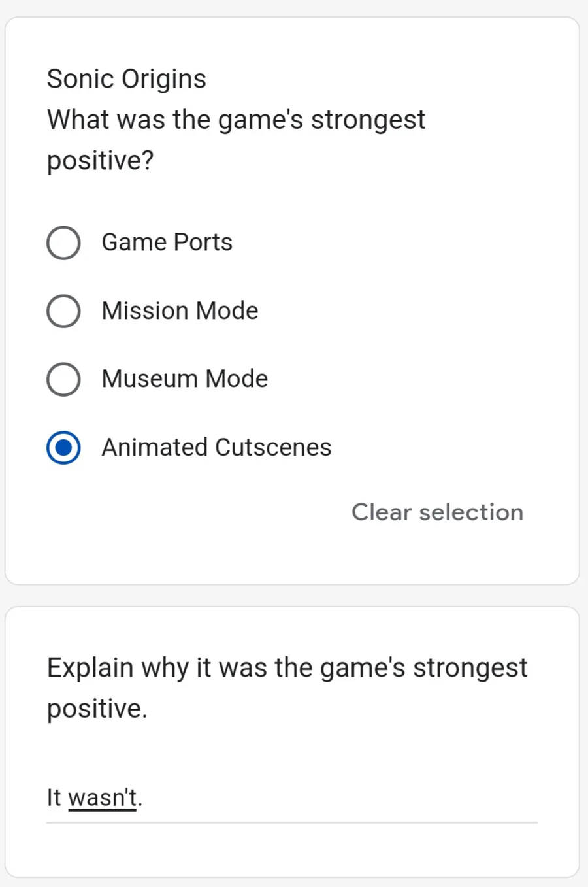This screenshot has height=887, width=588.
Task: Click the selected Animated Cutscenes radio circle
Action: click(63, 448)
